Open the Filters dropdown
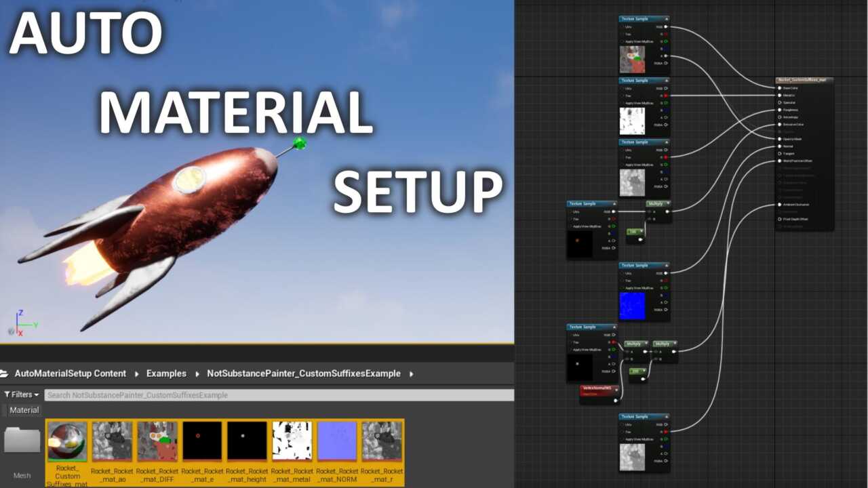The height and width of the screenshot is (488, 868). [x=22, y=394]
